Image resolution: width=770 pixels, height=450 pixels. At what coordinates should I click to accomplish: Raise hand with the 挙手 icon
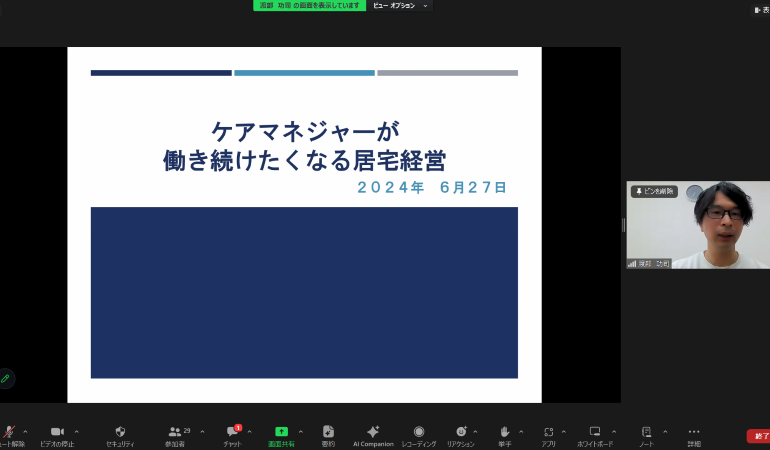tap(505, 432)
